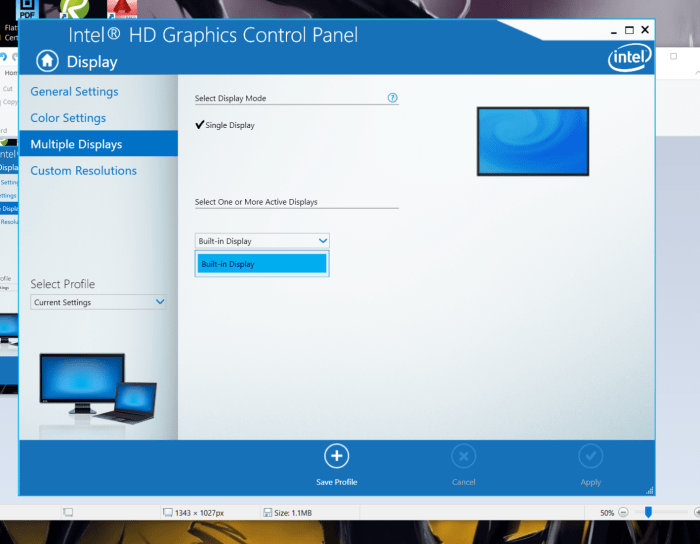700x544 pixels.
Task: Select Multiple Displays in the sidebar
Action: [x=98, y=144]
